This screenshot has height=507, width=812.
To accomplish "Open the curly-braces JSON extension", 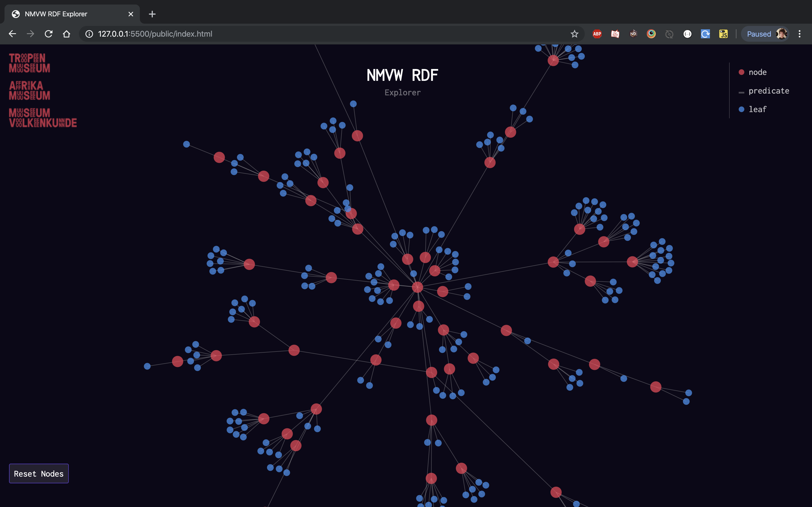I will pos(687,34).
